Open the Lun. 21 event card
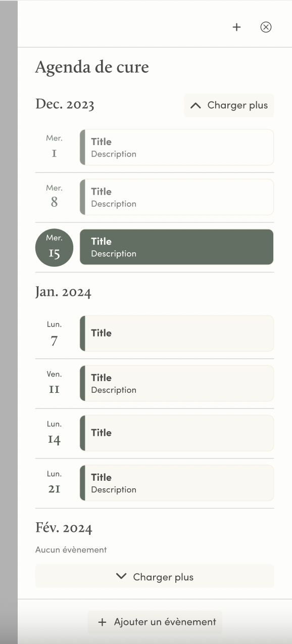Screen dimensions: 292x644 [x=177, y=483]
